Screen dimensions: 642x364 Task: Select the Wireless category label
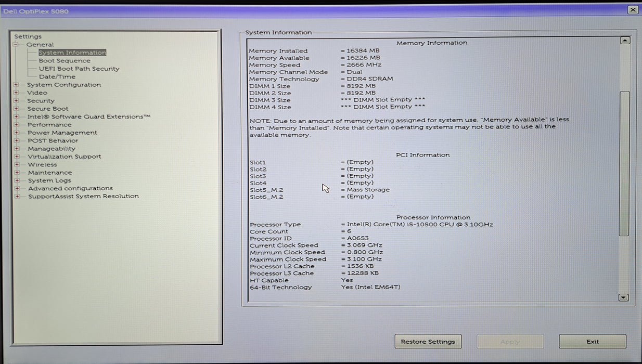43,164
